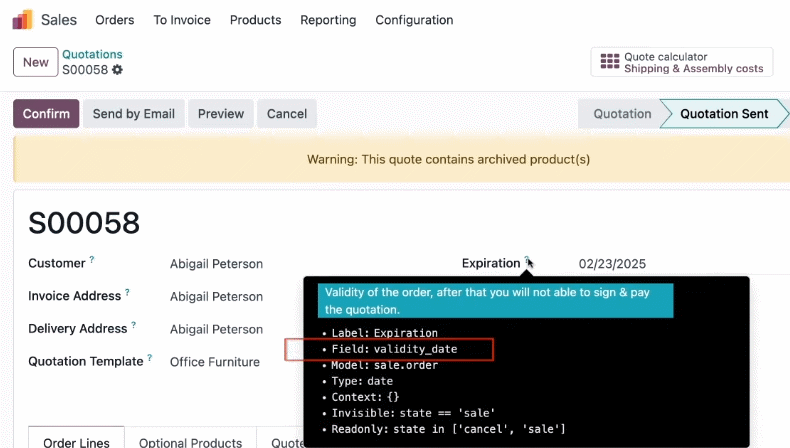Click the Preview button

pos(221,113)
